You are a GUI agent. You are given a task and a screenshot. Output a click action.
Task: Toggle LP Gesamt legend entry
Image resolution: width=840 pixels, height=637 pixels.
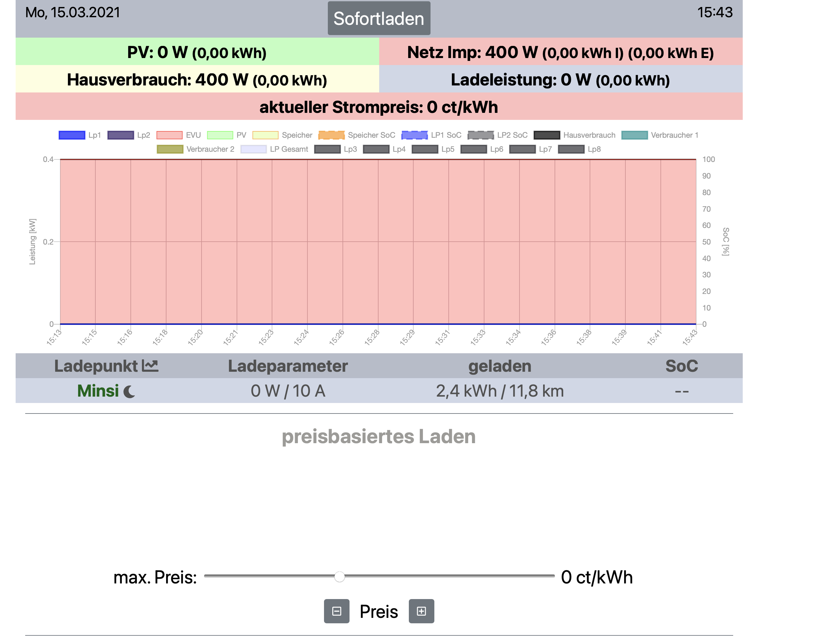point(253,149)
